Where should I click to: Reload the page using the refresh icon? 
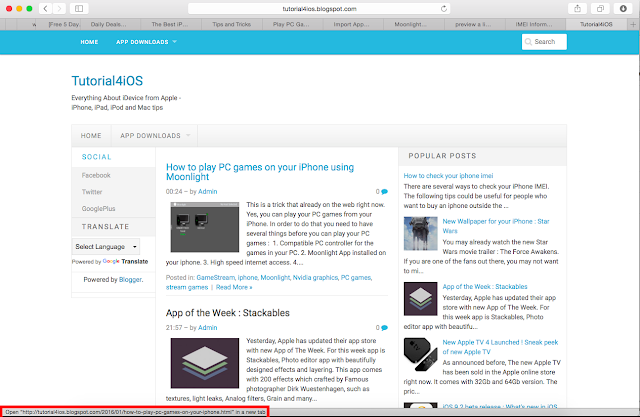coord(444,9)
